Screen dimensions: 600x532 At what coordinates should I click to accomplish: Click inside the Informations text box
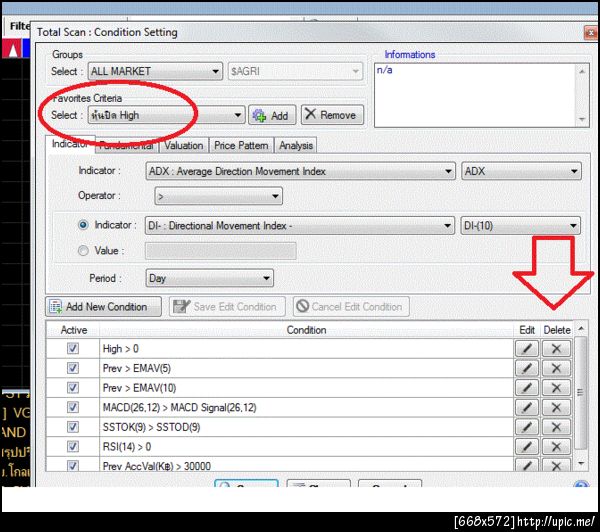coord(475,96)
